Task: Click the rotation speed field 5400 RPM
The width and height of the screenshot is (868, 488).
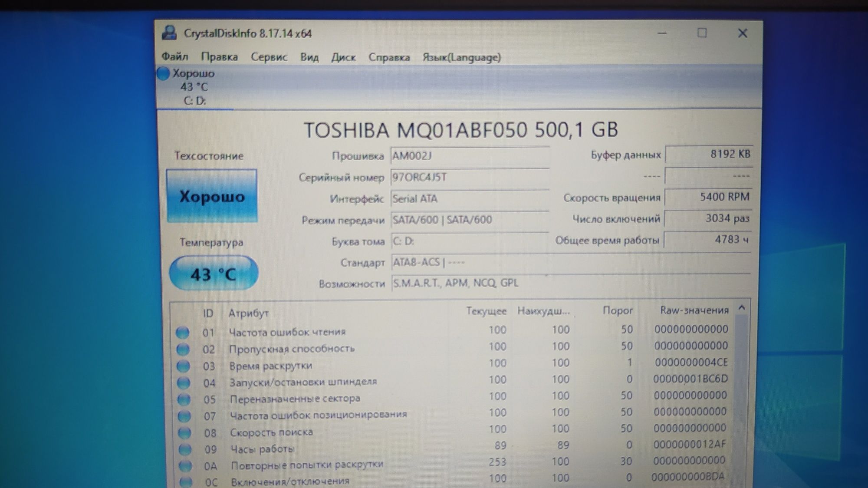Action: (708, 197)
